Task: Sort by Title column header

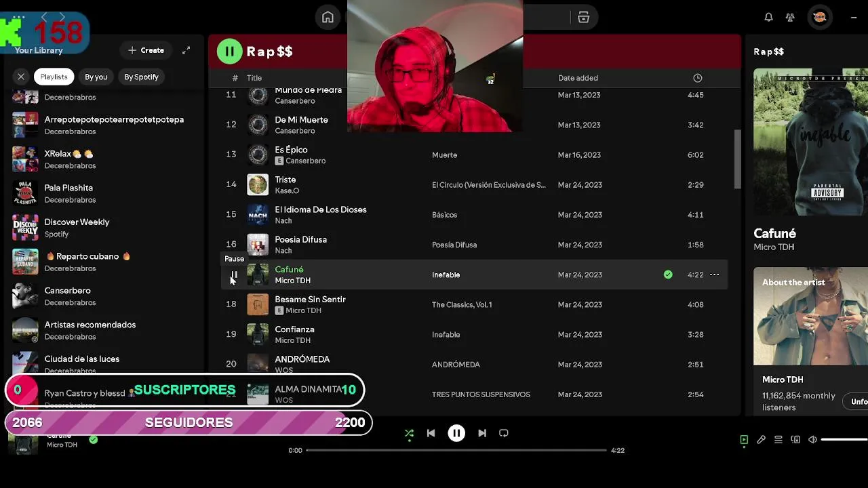Action: 254,78
